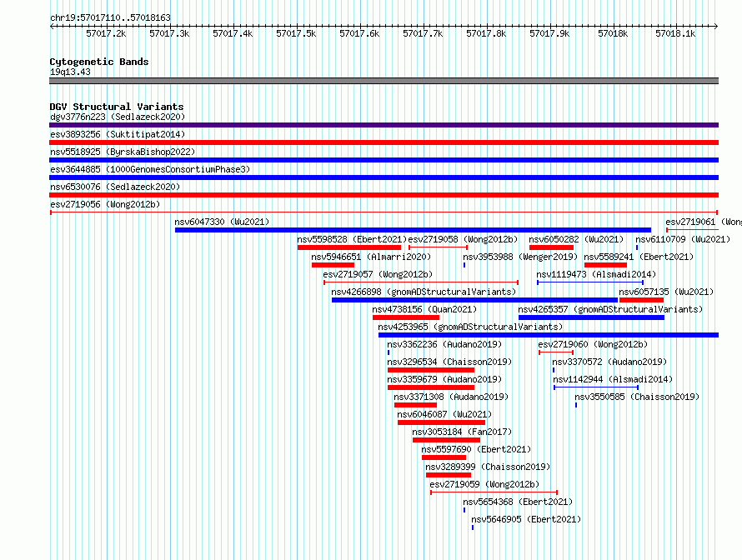Open nsv3550585 (Chaisson2019) label

click(x=637, y=397)
